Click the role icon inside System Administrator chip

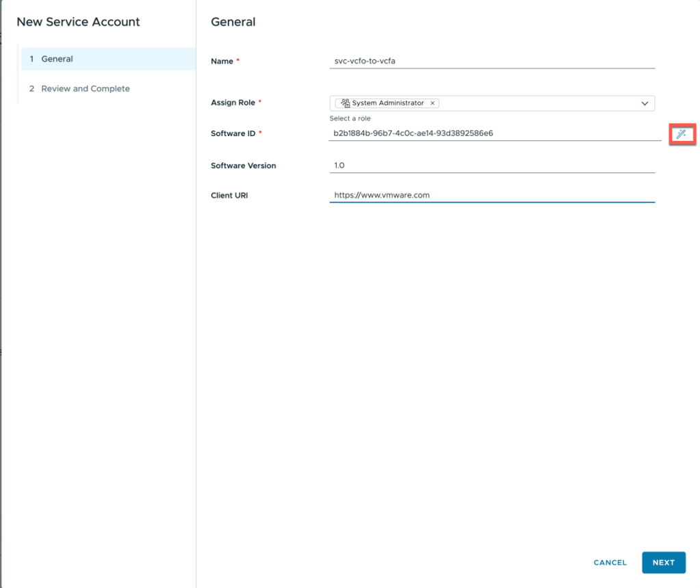[x=346, y=103]
